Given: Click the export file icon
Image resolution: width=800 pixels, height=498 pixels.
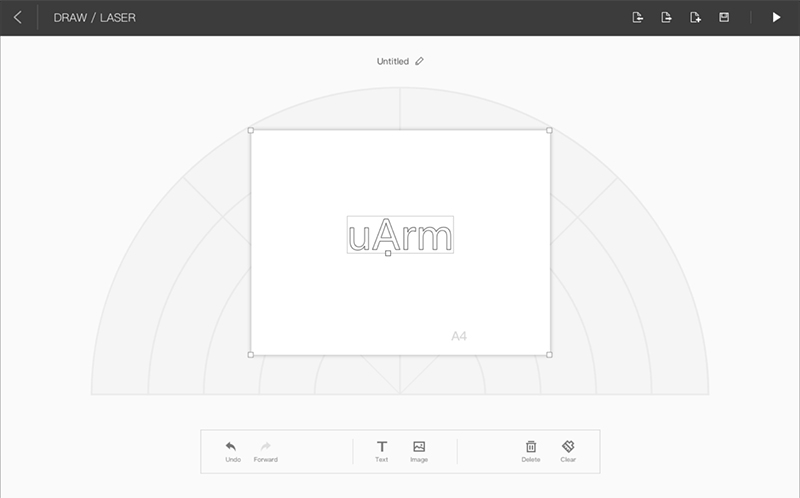Looking at the screenshot, I should pos(666,17).
